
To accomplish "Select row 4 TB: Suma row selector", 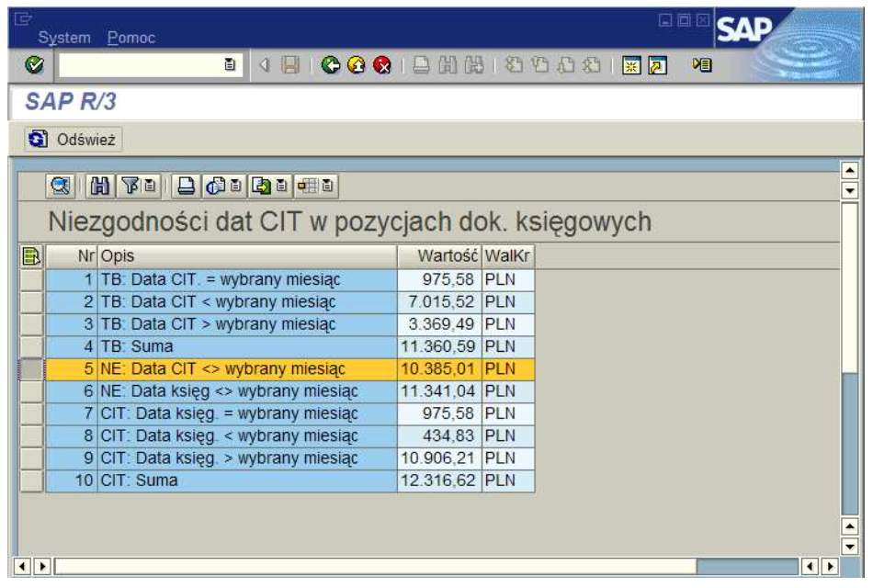I will (x=30, y=346).
